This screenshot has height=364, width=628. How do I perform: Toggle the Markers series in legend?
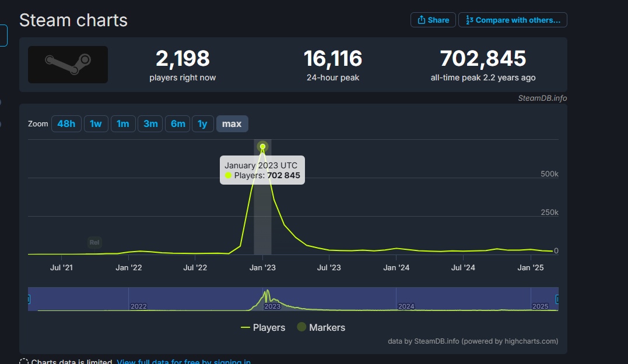(321, 327)
